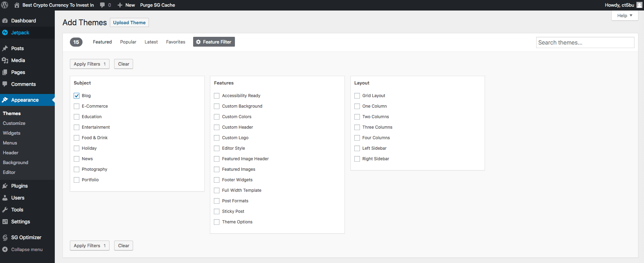Check the Two Columns layout checkbox

357,117
